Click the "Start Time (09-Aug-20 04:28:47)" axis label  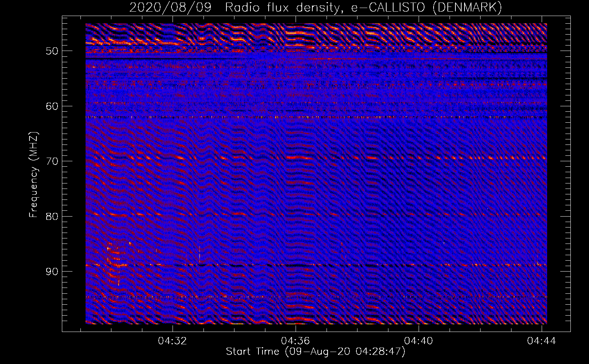point(316,352)
